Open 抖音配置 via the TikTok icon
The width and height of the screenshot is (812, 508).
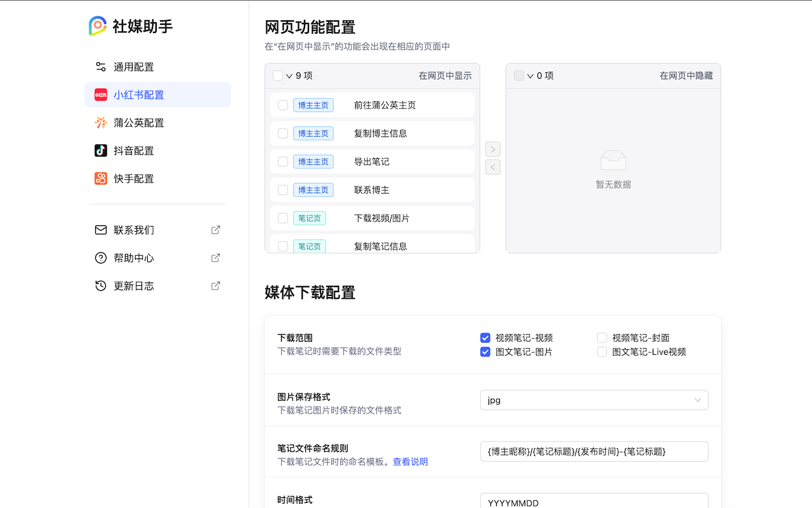click(x=100, y=150)
